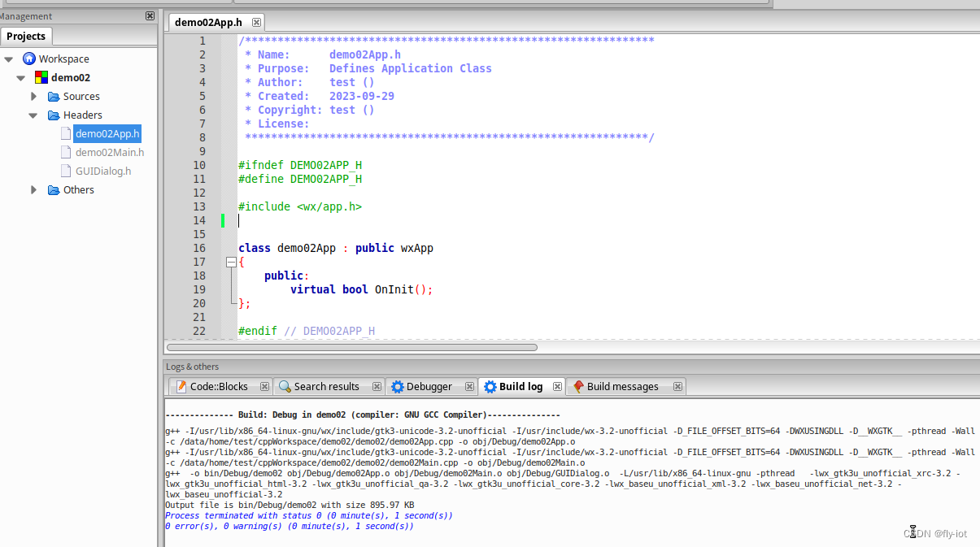Collapse the class block fold marker at line 17
980x547 pixels.
[x=232, y=262]
